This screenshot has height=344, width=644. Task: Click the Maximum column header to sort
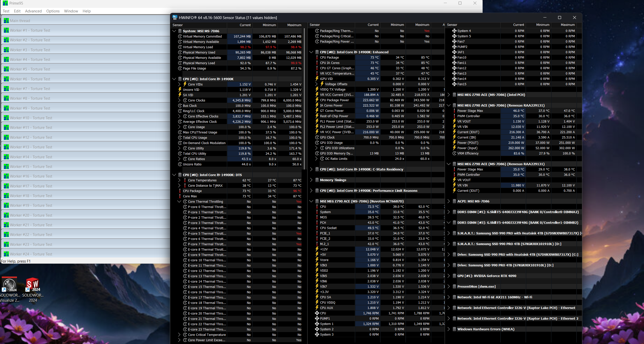(294, 25)
